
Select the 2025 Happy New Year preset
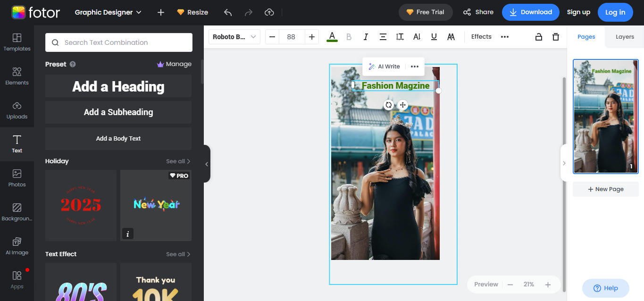tap(81, 206)
